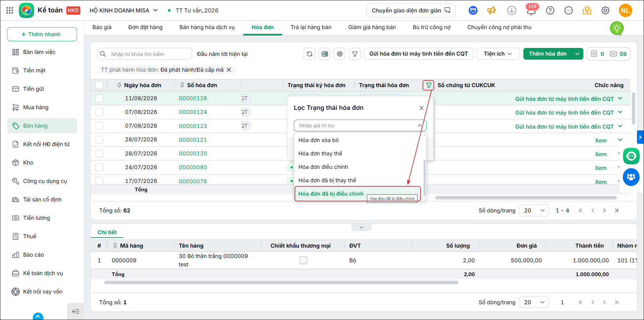Click the filter icon on Trạng thái hóa đơn column
The width and height of the screenshot is (644, 320).
[x=429, y=85]
